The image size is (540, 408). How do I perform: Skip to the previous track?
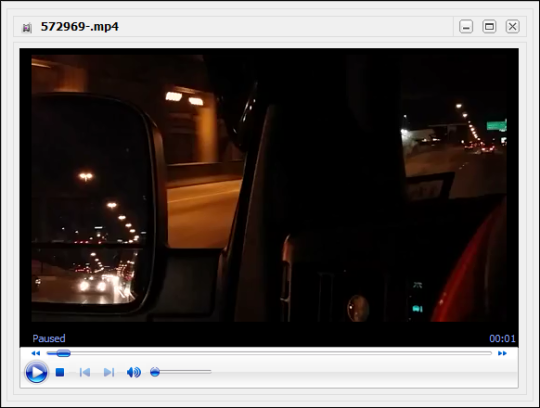[85, 372]
